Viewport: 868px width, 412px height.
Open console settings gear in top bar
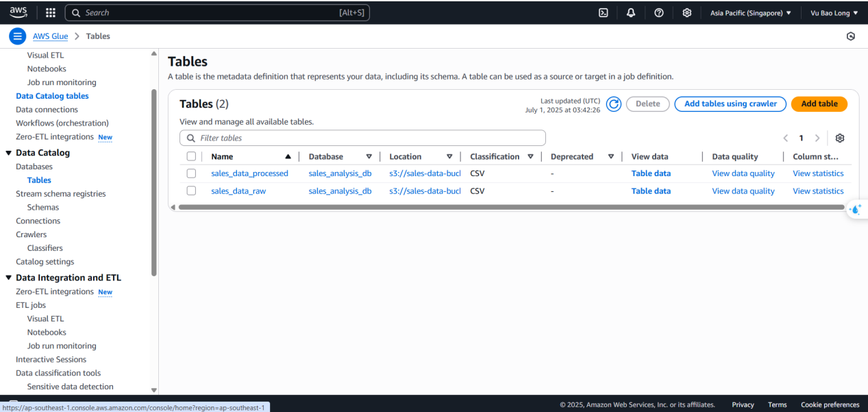tap(687, 12)
